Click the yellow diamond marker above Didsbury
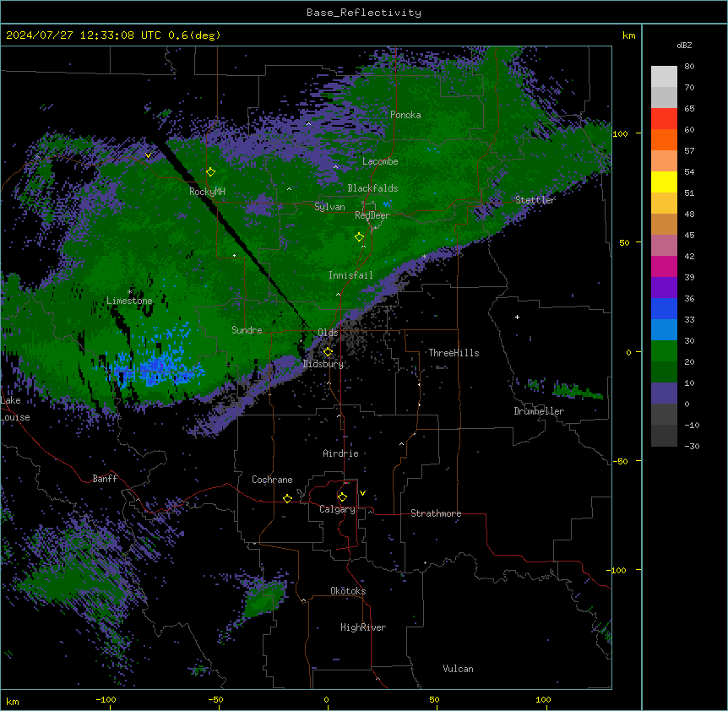The width and height of the screenshot is (728, 711). pos(328,352)
